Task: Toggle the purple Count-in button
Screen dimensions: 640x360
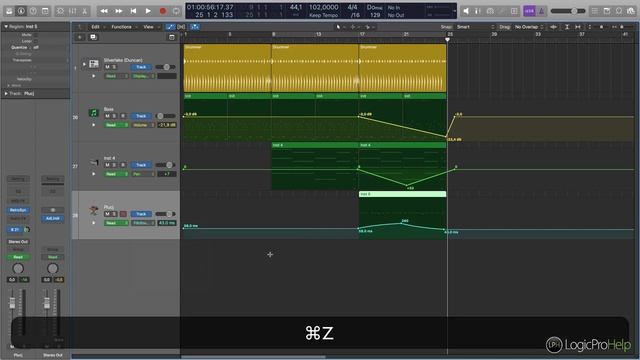Action: [x=529, y=11]
